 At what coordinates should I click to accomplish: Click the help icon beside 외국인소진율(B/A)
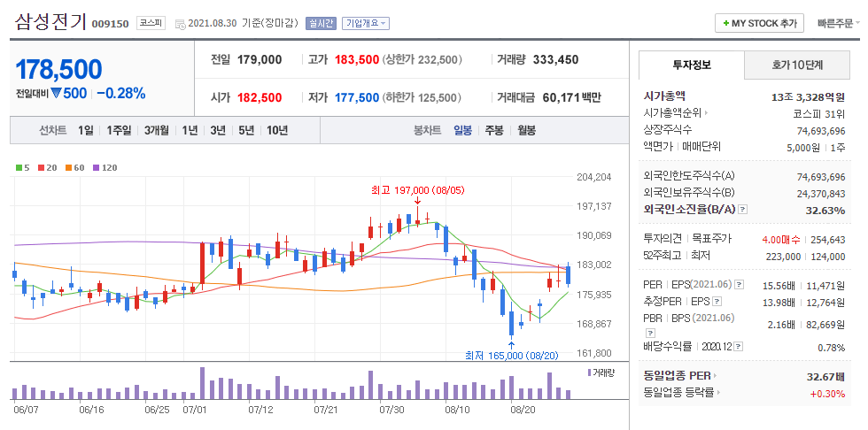point(743,210)
